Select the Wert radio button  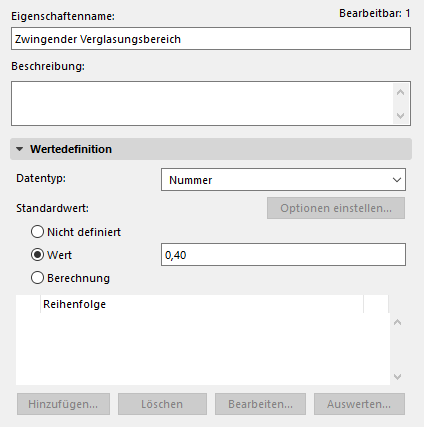37,255
